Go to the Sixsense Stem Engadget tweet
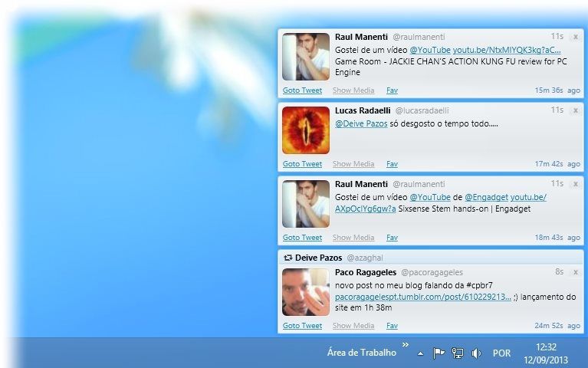588x368 pixels. (x=302, y=238)
